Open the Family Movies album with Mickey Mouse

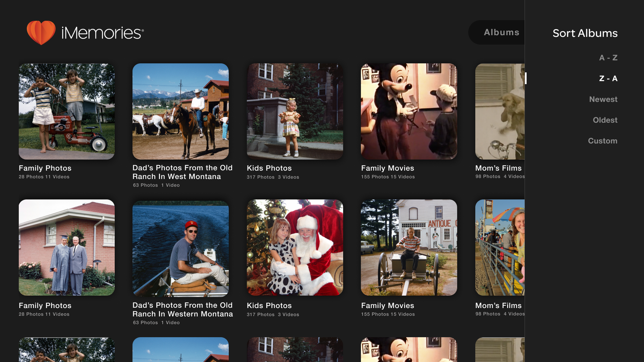409,111
